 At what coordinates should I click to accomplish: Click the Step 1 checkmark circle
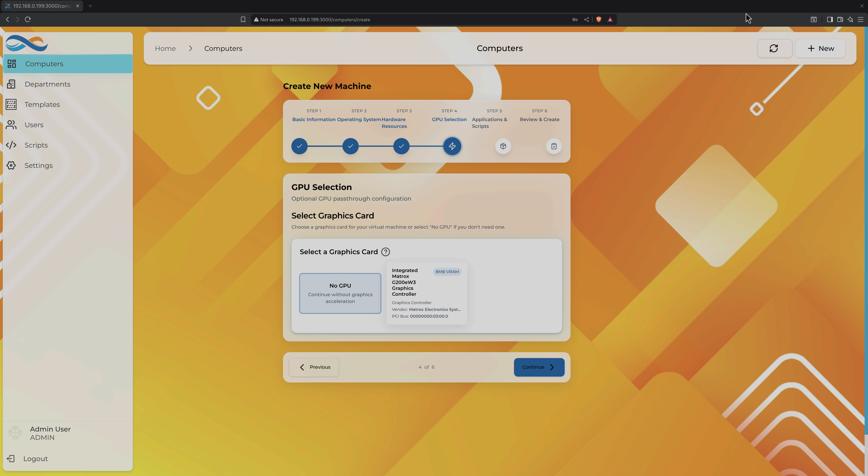tap(299, 146)
